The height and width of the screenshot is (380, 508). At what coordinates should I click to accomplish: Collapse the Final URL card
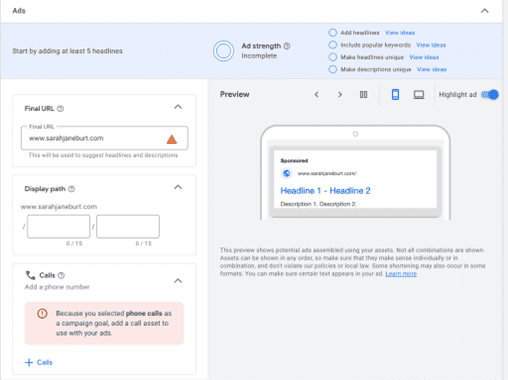point(178,107)
